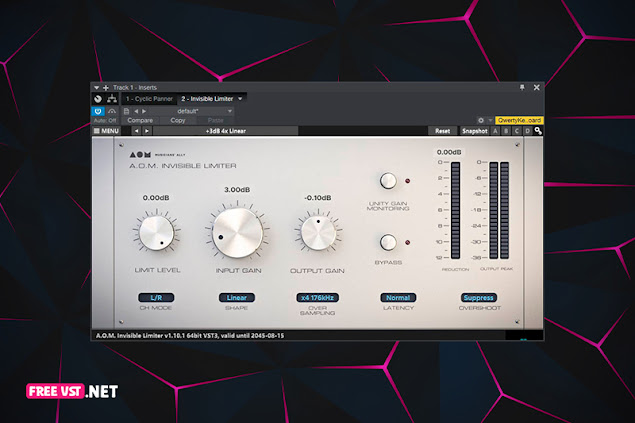Select the 2 - Invisible Limiter tab

click(x=207, y=99)
